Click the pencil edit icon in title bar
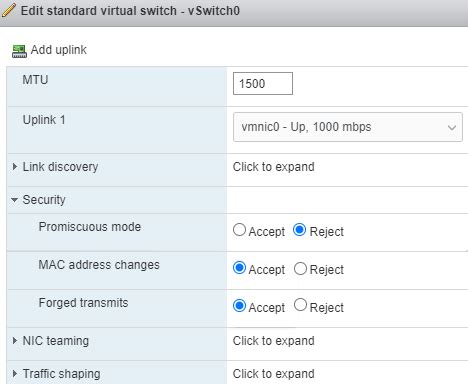Viewport: 468px width, 384px height. coord(8,10)
